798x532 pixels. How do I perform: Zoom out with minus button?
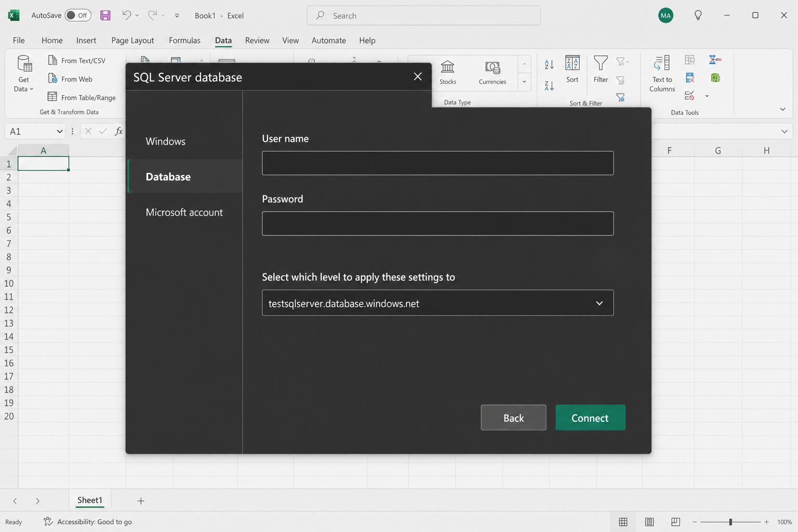695,522
